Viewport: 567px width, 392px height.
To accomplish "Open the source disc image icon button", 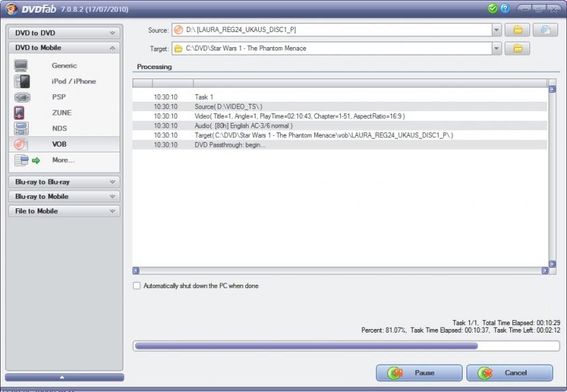I will point(545,29).
